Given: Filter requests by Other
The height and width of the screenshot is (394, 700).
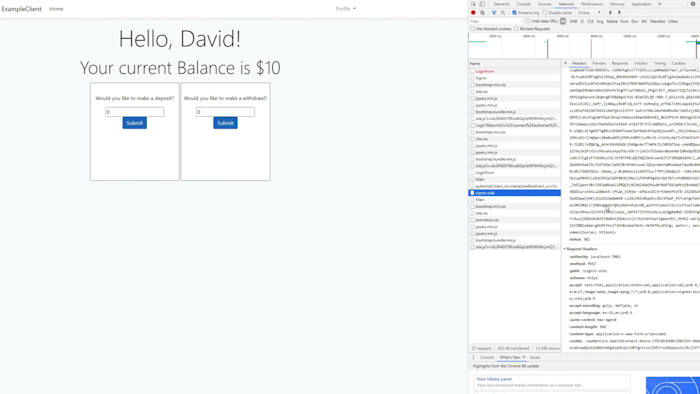Looking at the screenshot, I should pyautogui.click(x=673, y=21).
